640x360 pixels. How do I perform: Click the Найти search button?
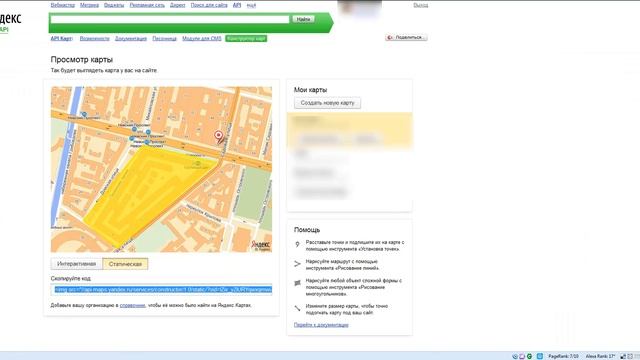click(303, 19)
